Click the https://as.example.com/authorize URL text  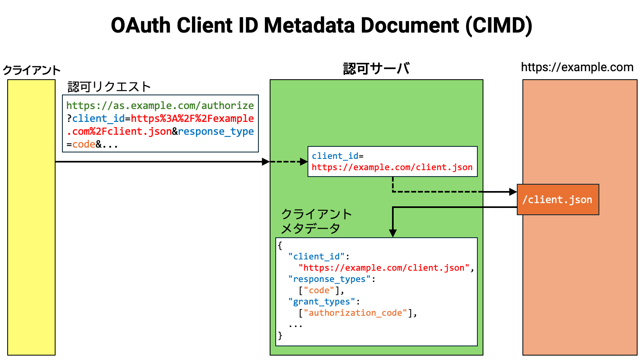160,105
